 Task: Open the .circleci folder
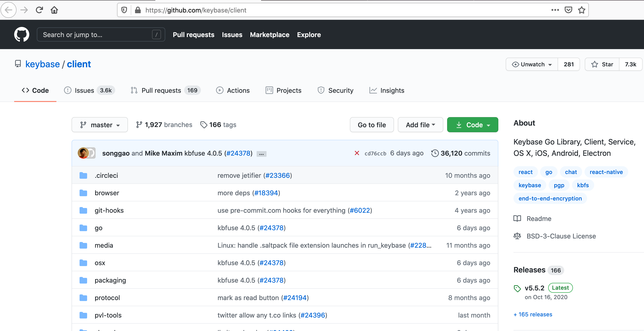pos(106,175)
